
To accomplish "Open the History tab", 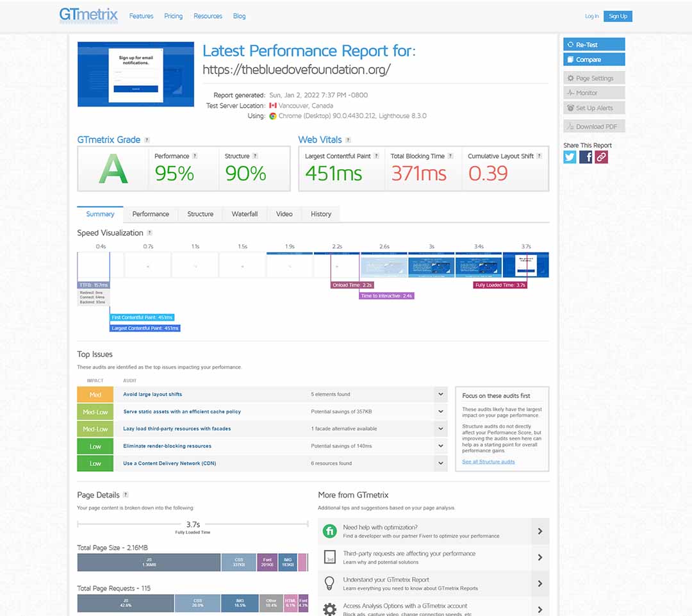I will [x=320, y=213].
